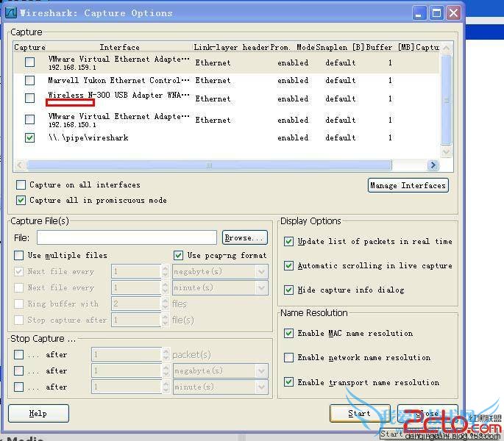The height and width of the screenshot is (441, 504).
Task: Maximize the Capture Options window
Action: click(436, 13)
